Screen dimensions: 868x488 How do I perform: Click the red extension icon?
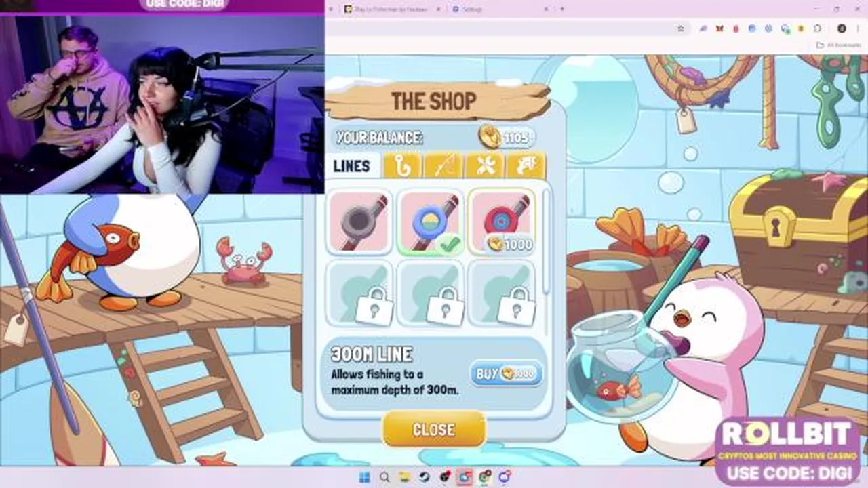tap(736, 28)
